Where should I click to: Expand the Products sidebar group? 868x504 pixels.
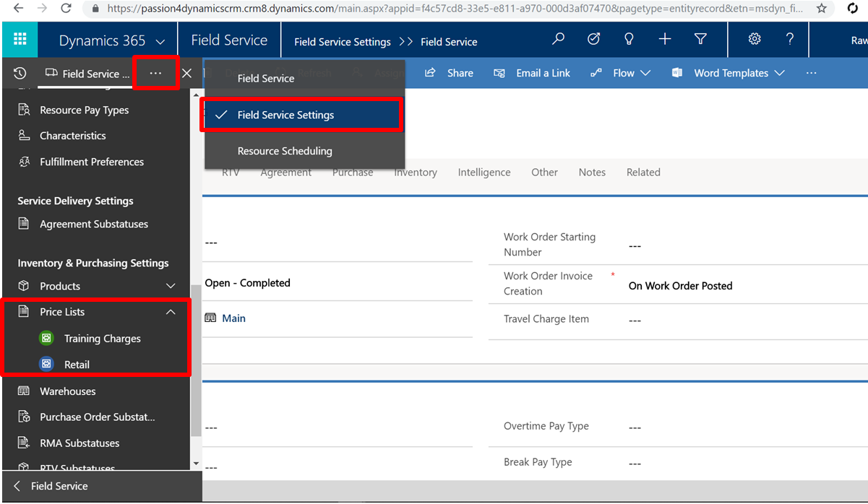(x=171, y=287)
